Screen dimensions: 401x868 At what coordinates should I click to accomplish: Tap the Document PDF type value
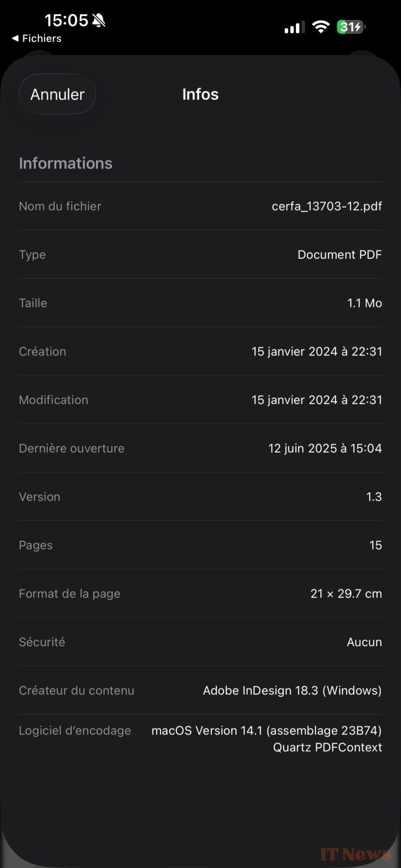(x=339, y=255)
